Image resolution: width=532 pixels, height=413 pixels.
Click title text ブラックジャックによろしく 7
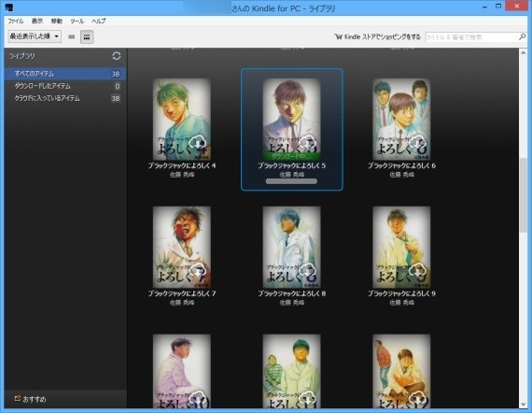[x=181, y=293]
